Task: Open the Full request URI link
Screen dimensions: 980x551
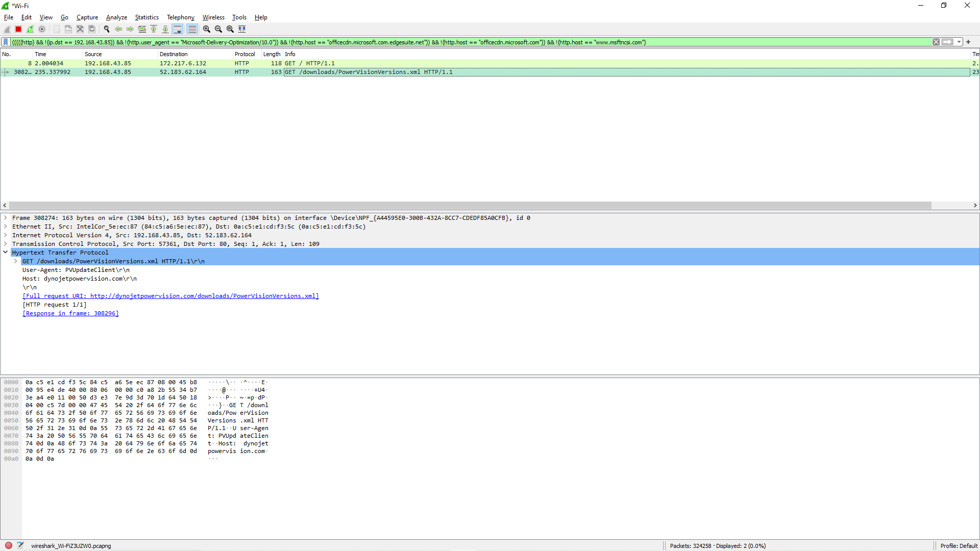Action: point(170,296)
